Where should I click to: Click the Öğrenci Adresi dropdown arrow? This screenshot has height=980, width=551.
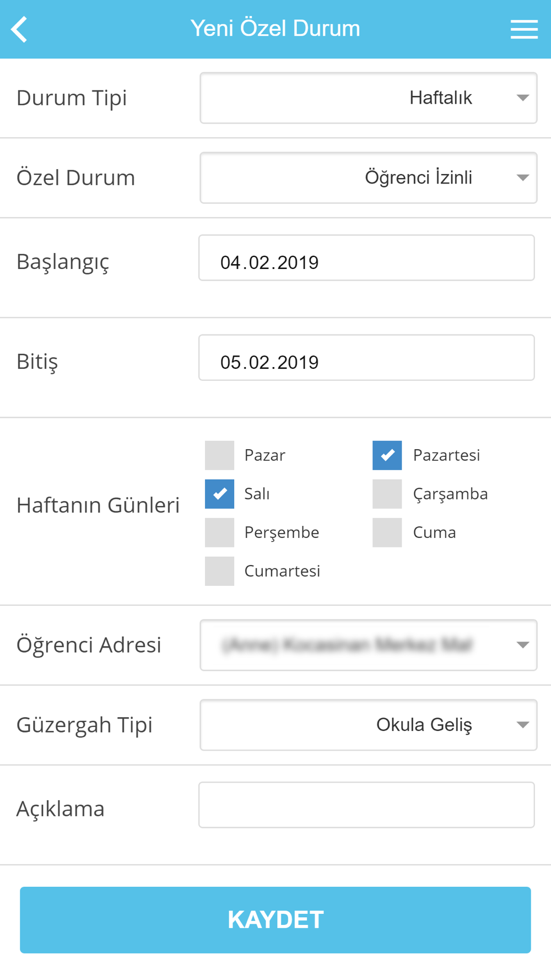pos(523,645)
